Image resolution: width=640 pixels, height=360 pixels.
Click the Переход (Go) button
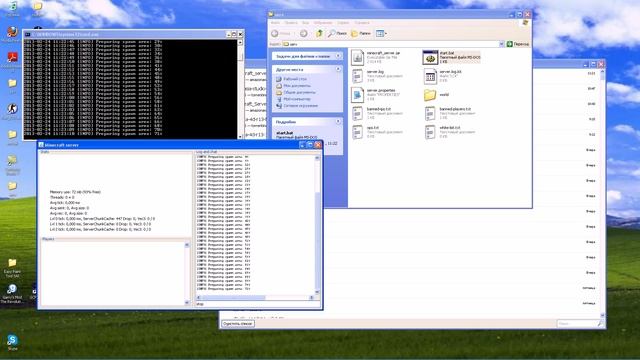point(518,44)
